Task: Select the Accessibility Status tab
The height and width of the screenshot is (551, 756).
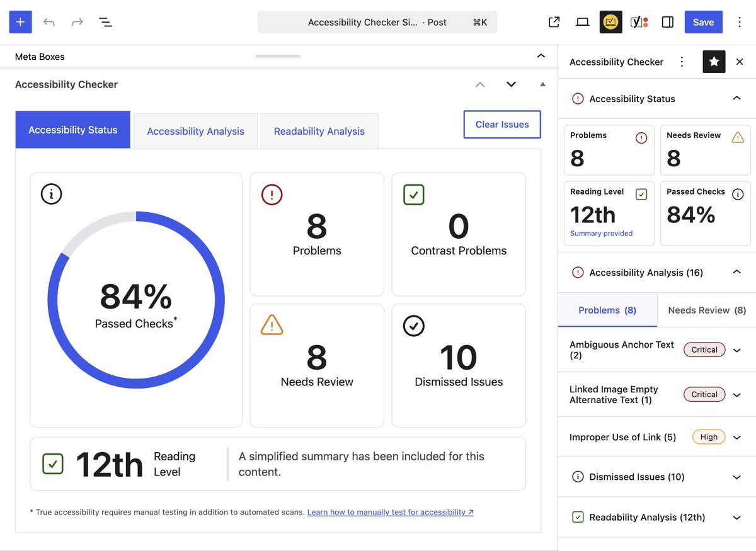Action: click(x=73, y=130)
